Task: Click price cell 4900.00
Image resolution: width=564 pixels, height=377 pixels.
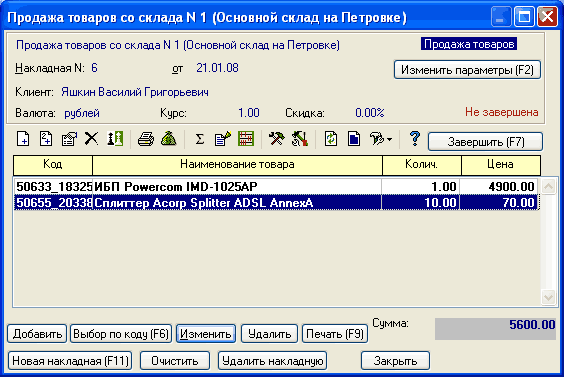Action: [x=499, y=187]
